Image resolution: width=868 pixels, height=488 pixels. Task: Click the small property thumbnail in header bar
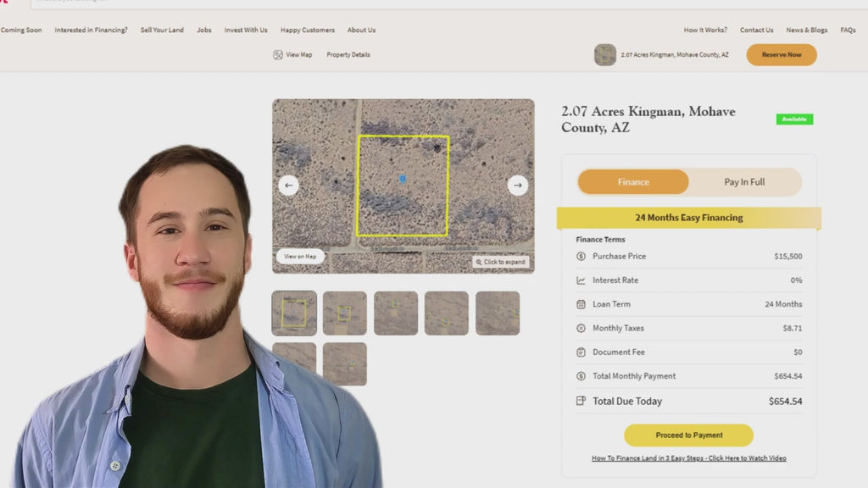[x=604, y=55]
